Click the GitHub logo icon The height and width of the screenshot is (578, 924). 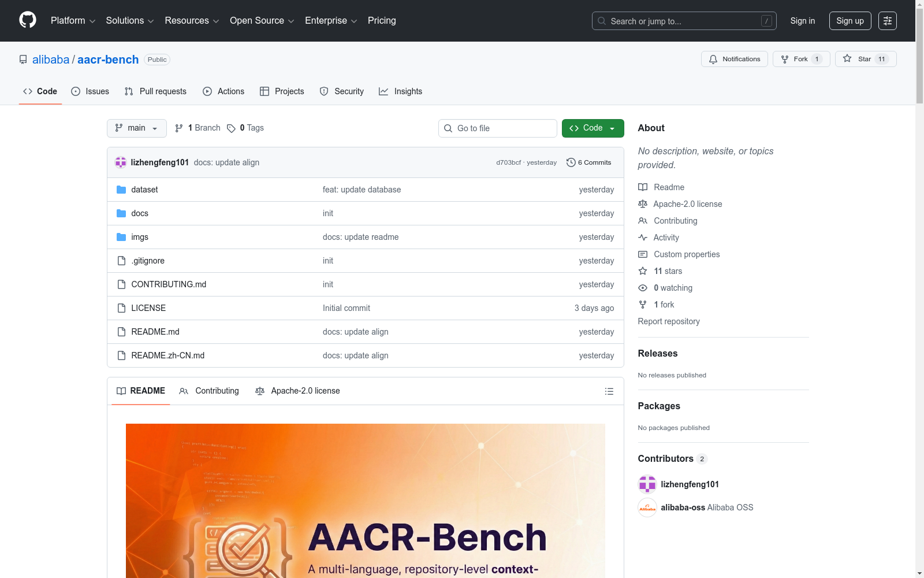[x=28, y=20]
